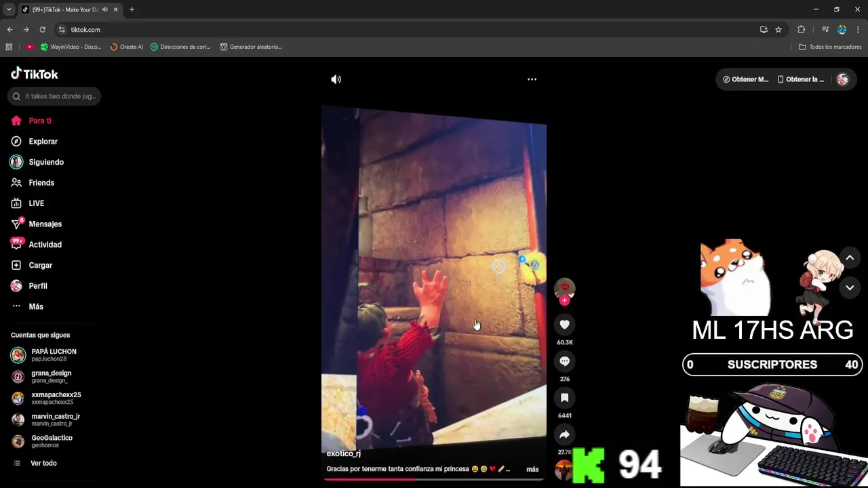Expand video caption with más
868x488 pixels.
(x=532, y=469)
